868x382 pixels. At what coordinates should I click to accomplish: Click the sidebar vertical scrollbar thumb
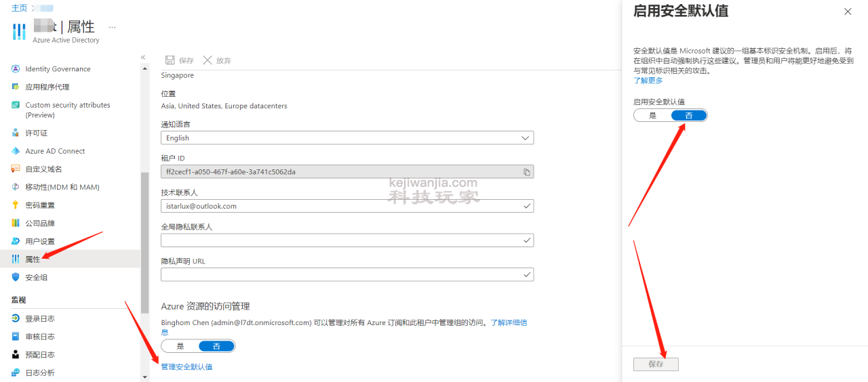tap(144, 242)
